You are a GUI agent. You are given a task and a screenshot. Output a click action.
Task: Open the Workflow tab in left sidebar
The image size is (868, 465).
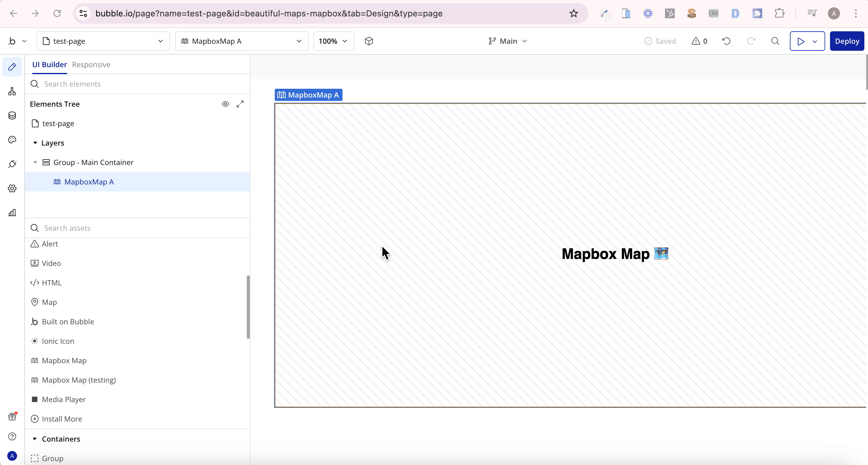click(x=12, y=91)
